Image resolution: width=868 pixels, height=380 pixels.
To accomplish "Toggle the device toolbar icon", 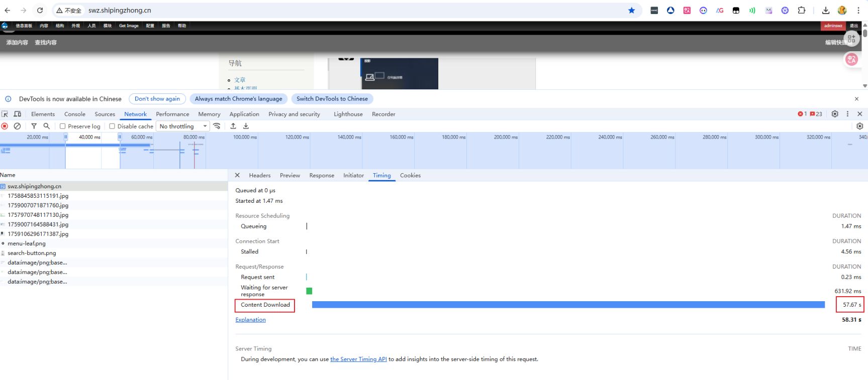I will (x=17, y=114).
